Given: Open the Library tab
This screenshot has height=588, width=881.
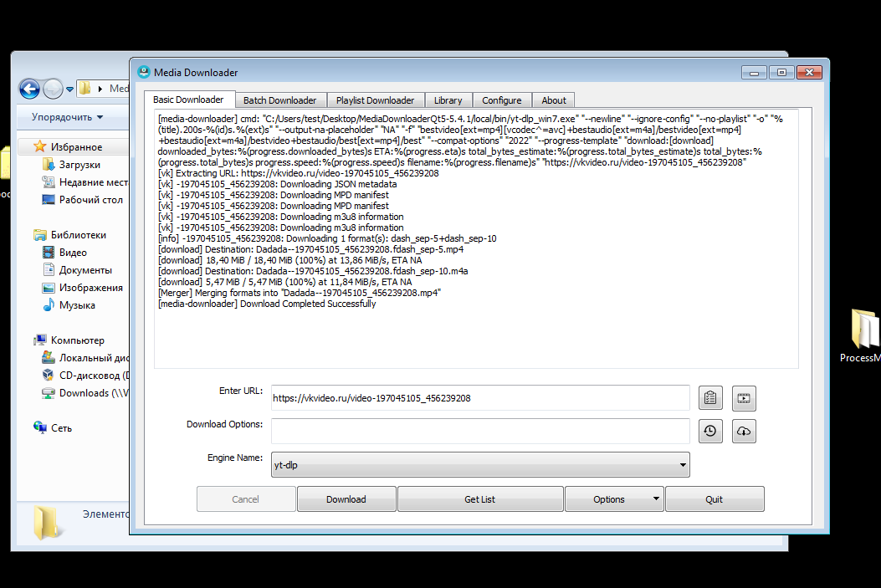Looking at the screenshot, I should [448, 100].
